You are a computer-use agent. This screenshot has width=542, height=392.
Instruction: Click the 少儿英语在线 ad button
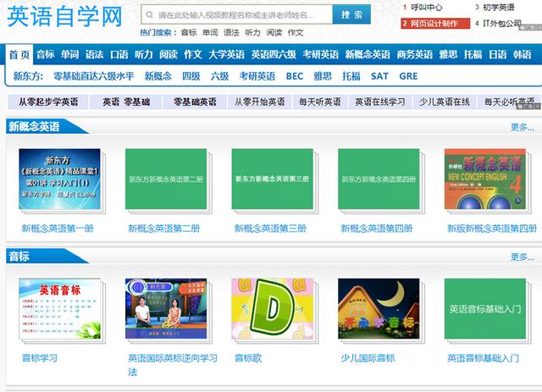(x=444, y=102)
